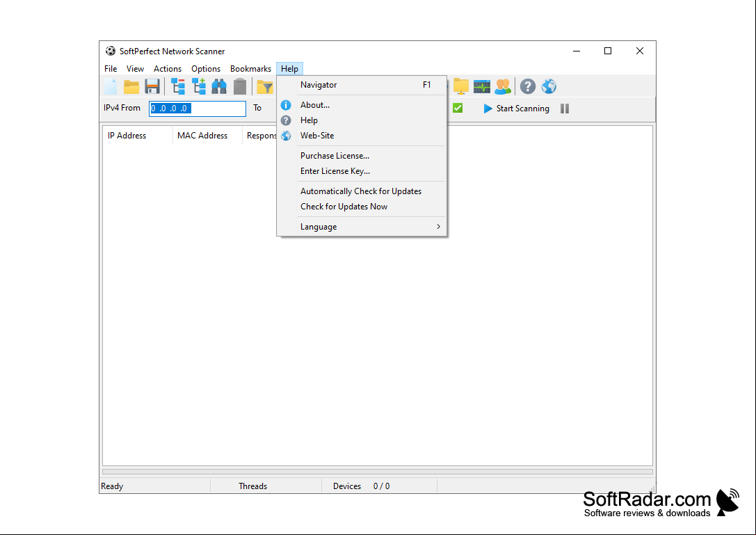Open the Options menu

click(206, 68)
